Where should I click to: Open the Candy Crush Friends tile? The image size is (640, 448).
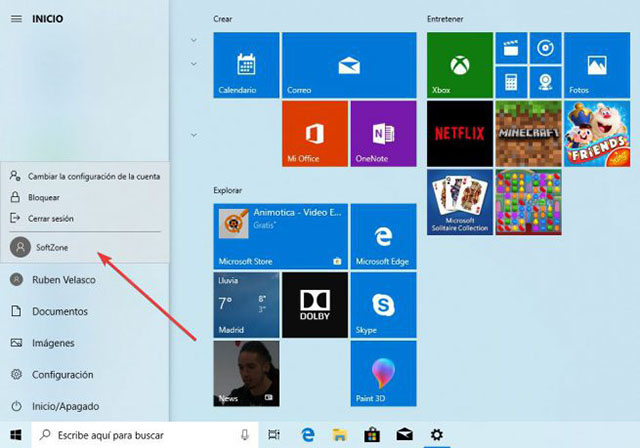[x=597, y=134]
